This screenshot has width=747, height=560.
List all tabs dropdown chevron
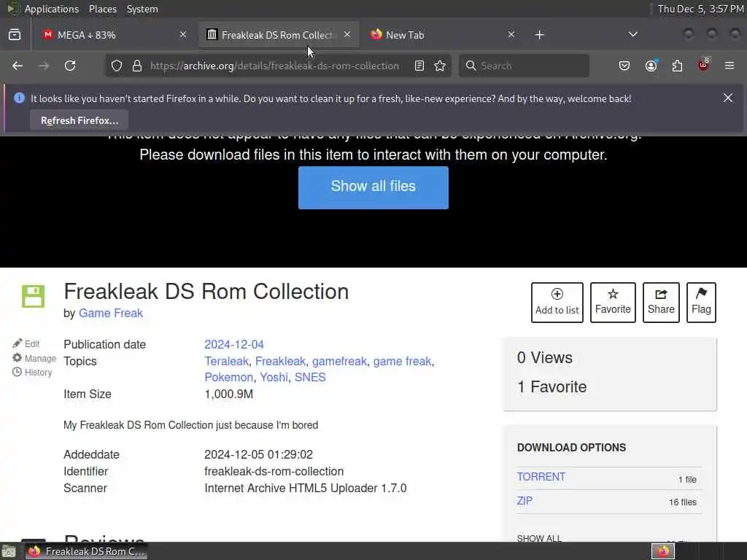point(632,34)
